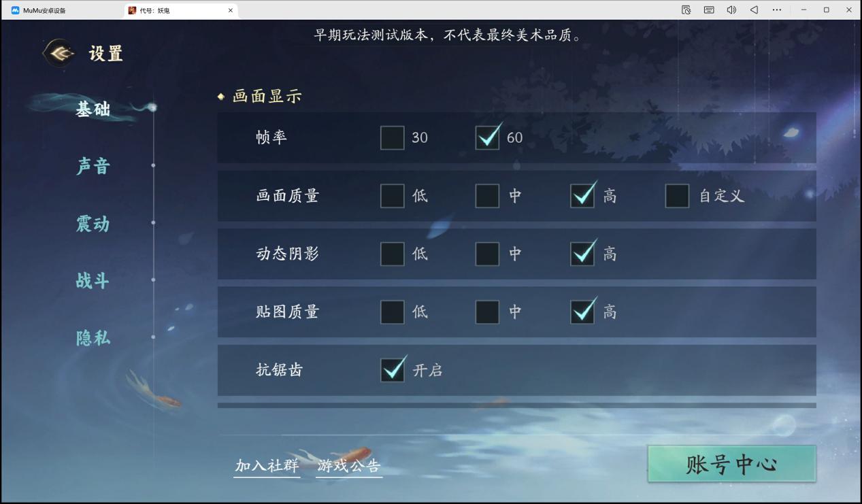The height and width of the screenshot is (504, 862).
Task: Open the 游戏公告 link
Action: coord(349,466)
